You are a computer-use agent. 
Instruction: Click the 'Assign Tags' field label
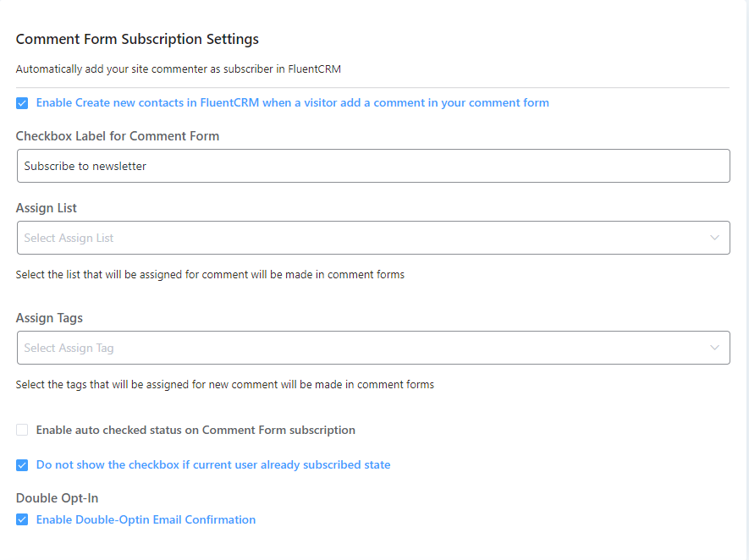pyautogui.click(x=49, y=318)
